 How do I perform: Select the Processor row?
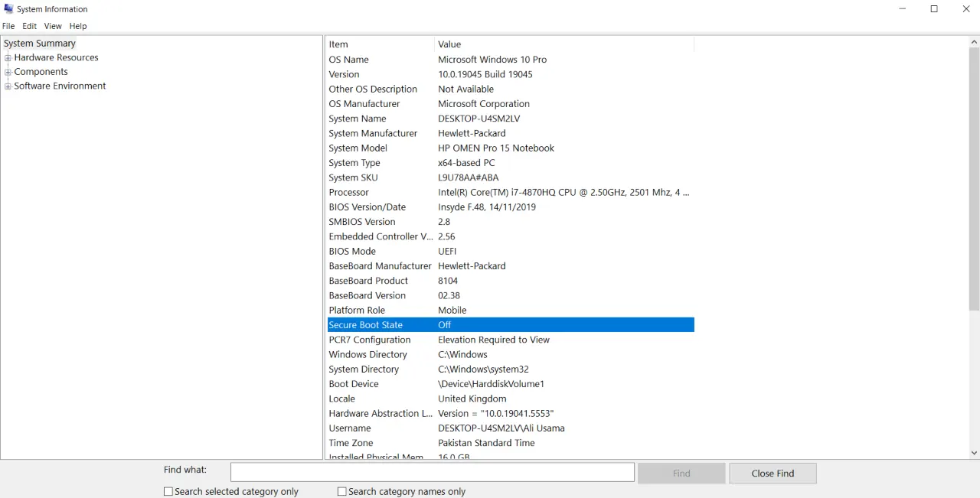pos(510,193)
